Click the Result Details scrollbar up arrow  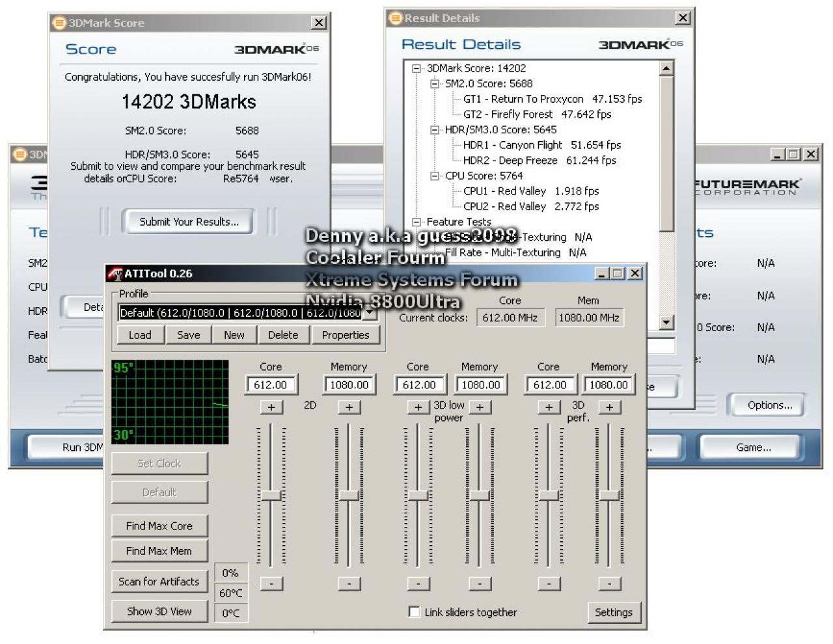click(666, 68)
